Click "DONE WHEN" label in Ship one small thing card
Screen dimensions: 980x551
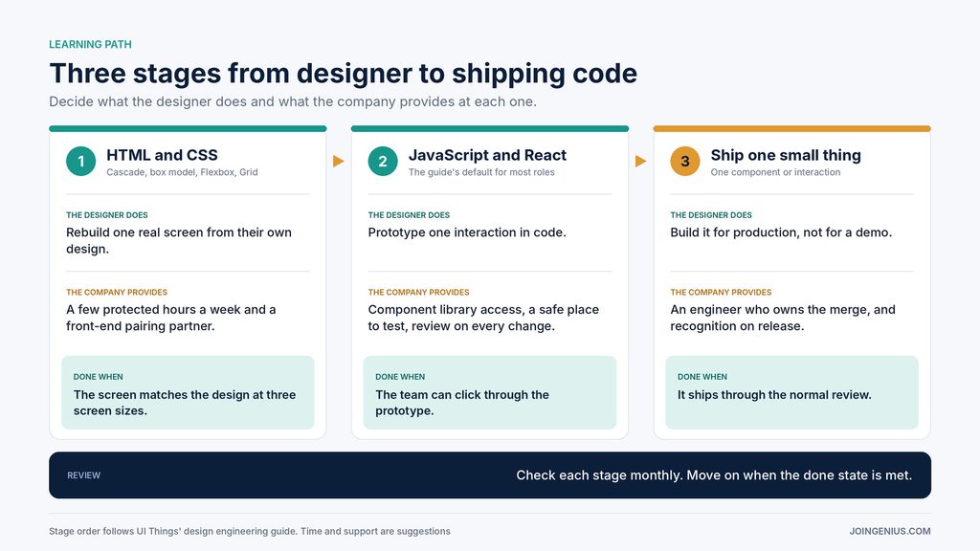pyautogui.click(x=702, y=377)
